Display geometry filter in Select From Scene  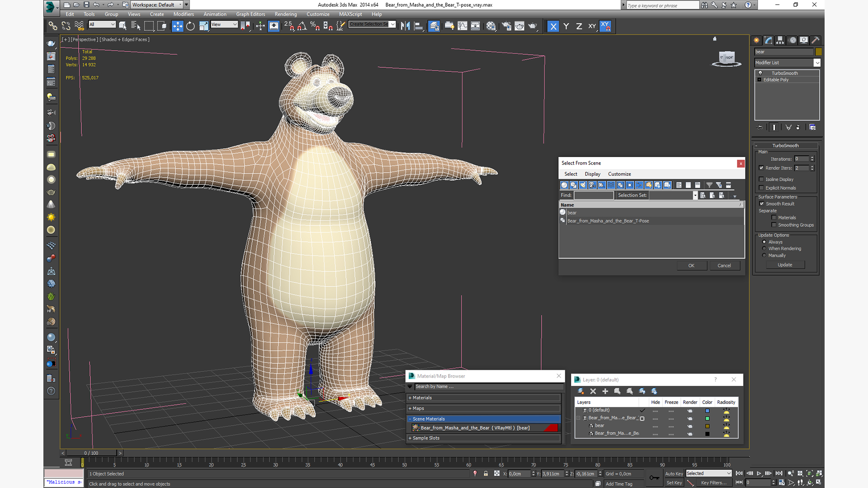564,185
